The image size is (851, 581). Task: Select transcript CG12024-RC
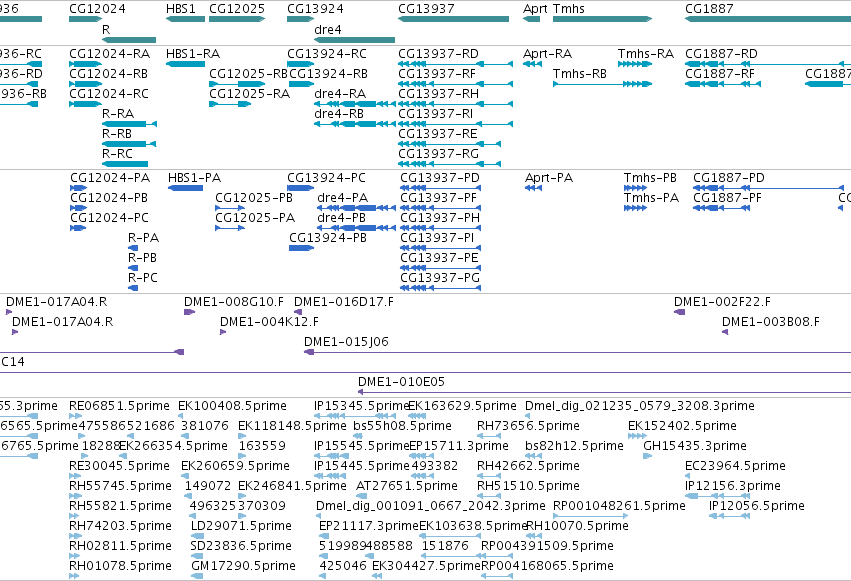point(85,104)
